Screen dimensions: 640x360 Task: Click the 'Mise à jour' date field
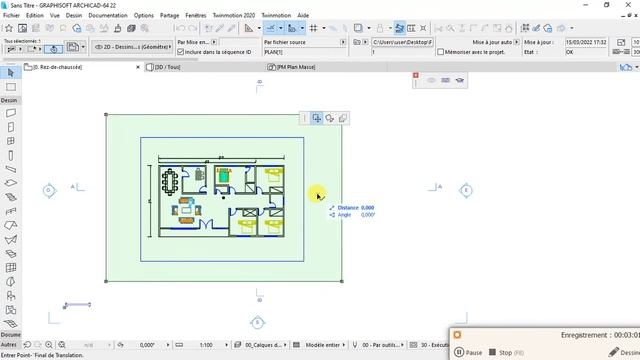pyautogui.click(x=586, y=42)
